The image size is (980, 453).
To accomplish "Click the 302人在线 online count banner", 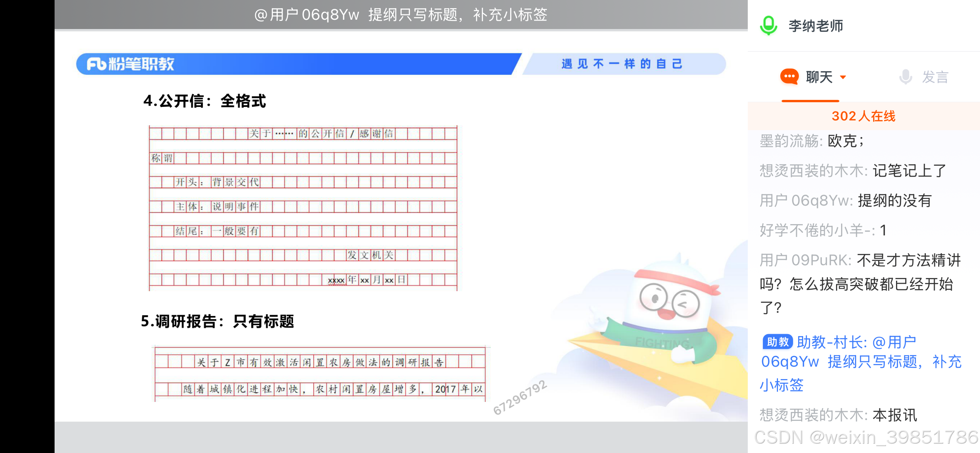I will [x=863, y=116].
